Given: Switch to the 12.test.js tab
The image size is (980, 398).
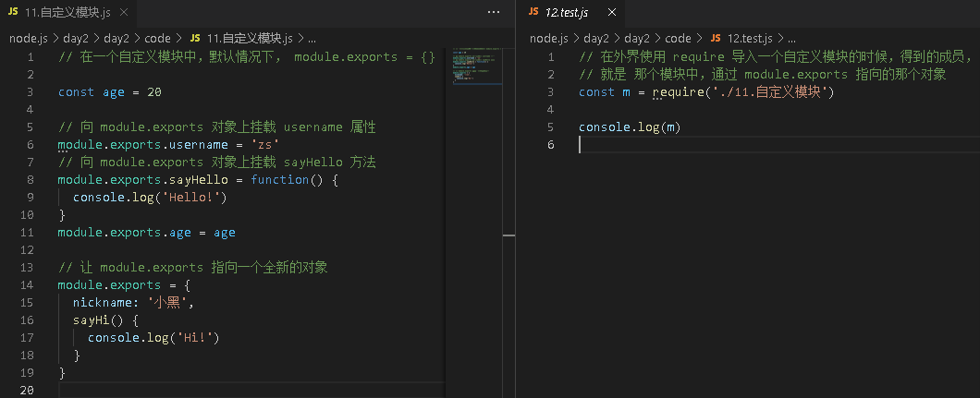Looking at the screenshot, I should 567,12.
